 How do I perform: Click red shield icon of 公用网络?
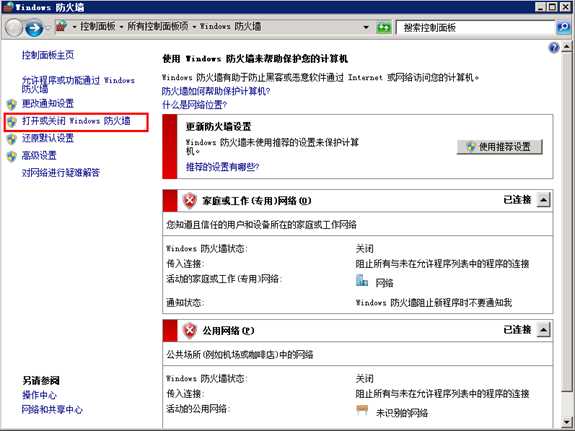tap(189, 330)
